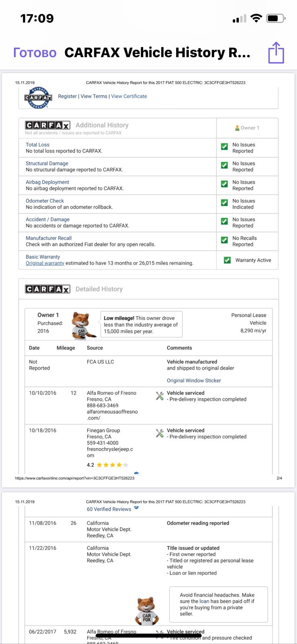
Task: Tap the share icon at top right
Action: point(276,52)
